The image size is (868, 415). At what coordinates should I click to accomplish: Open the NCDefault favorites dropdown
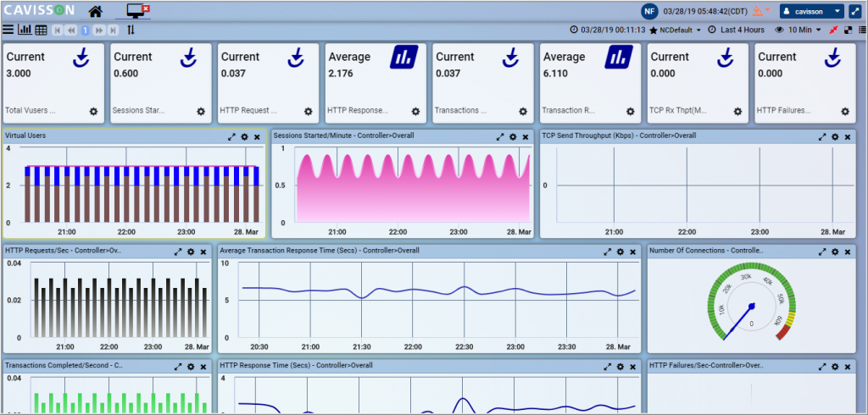[x=676, y=30]
